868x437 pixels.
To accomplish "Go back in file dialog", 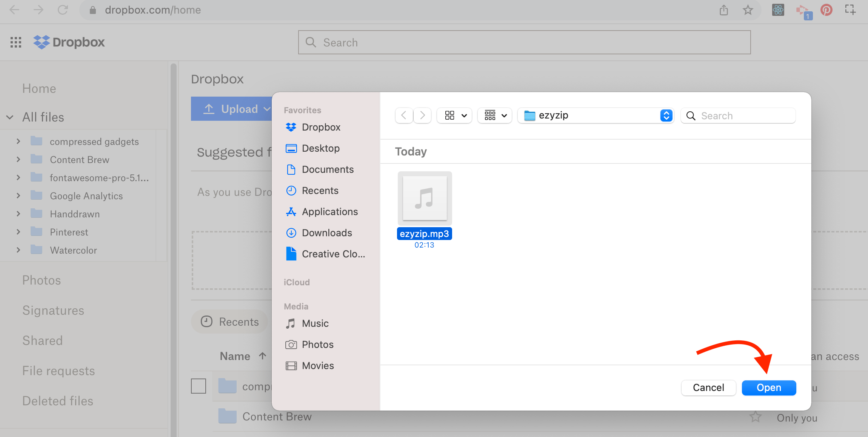I will 404,115.
